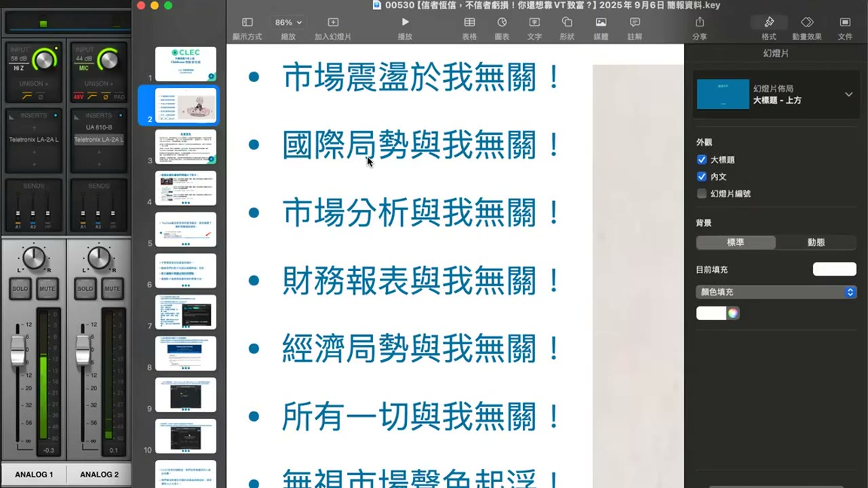Open the 媒體 media browser
868x488 pixels.
tap(601, 22)
